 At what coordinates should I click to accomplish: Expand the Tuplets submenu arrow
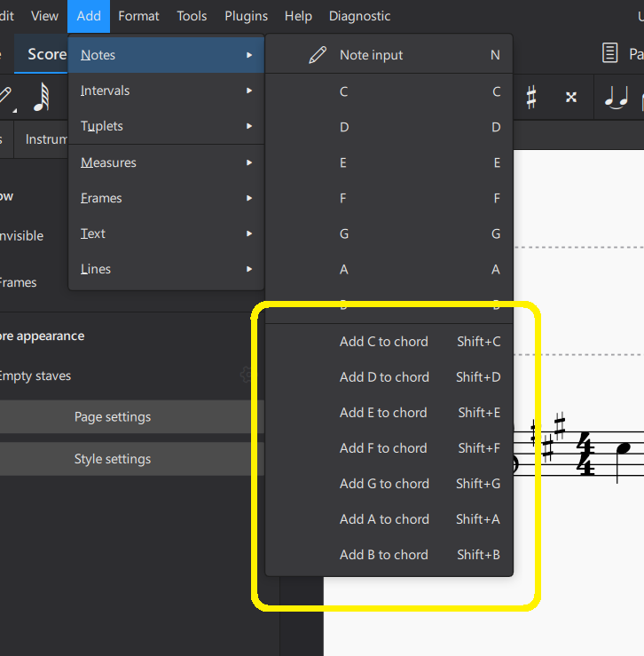click(249, 126)
